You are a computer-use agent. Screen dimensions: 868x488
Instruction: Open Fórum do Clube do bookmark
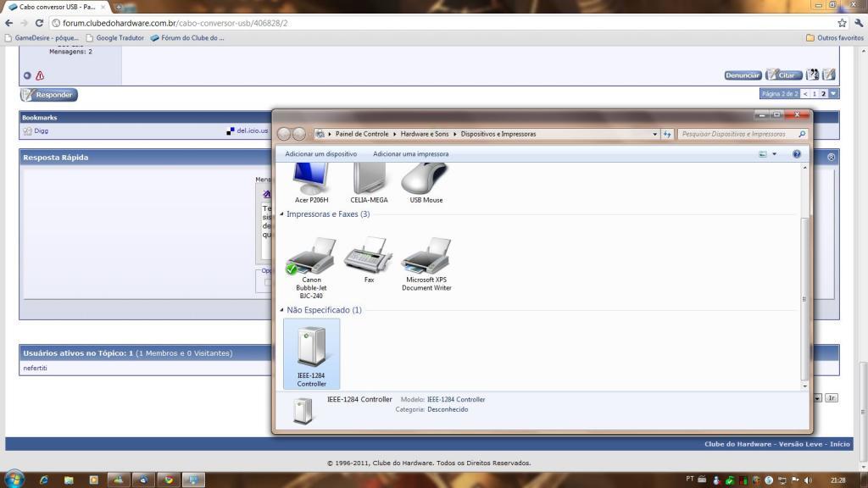tap(187, 38)
